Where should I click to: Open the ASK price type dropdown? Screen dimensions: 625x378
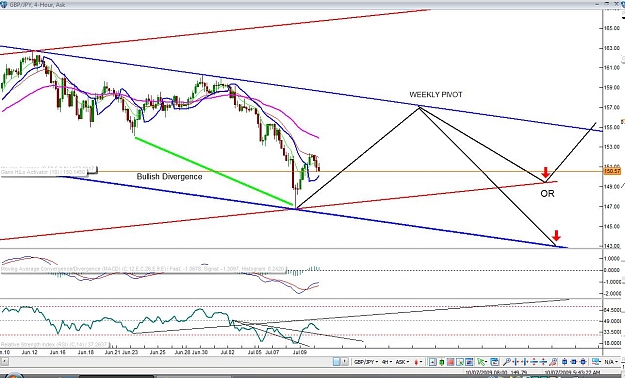402,362
